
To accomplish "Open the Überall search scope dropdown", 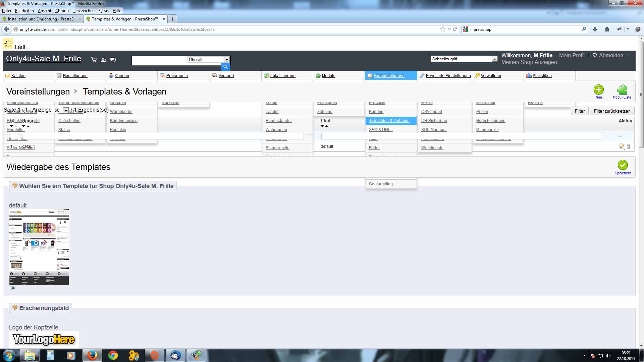I will point(227,60).
